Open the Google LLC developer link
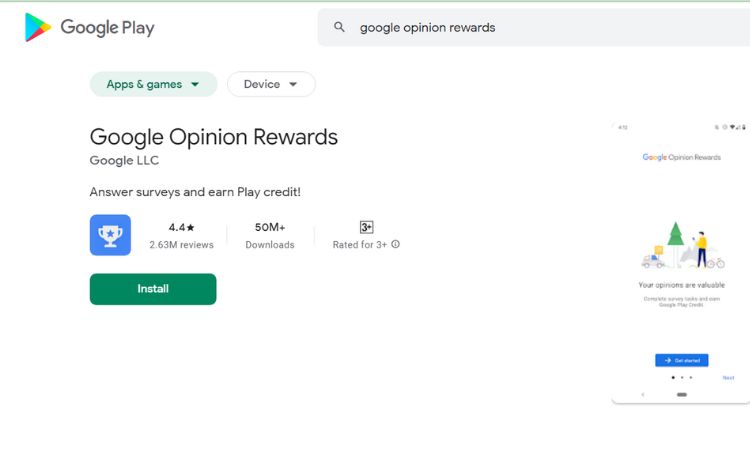The height and width of the screenshot is (450, 750). coord(124,160)
